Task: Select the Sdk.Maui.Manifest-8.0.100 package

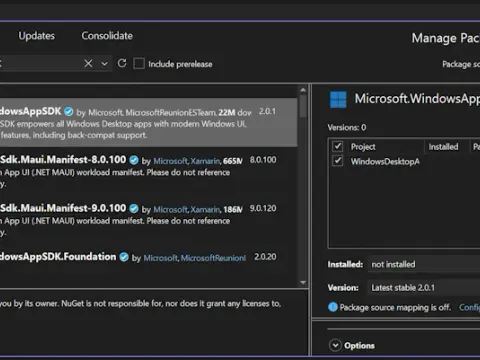Action: coord(148,171)
